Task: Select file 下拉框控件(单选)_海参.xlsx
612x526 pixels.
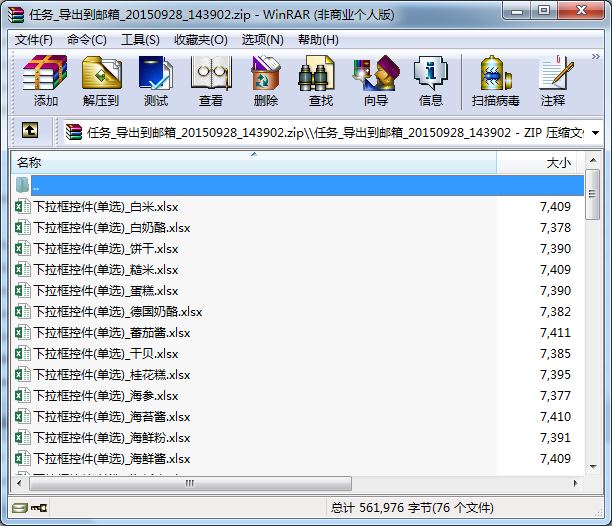Action: [x=106, y=396]
